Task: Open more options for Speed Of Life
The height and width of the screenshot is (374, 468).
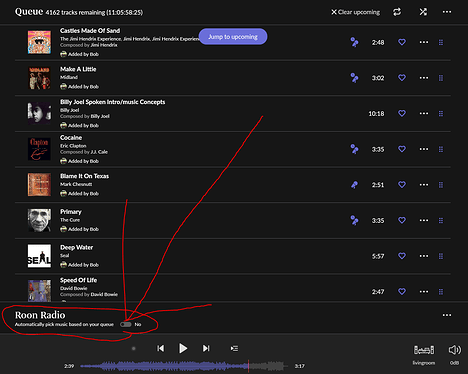Action: [424, 292]
